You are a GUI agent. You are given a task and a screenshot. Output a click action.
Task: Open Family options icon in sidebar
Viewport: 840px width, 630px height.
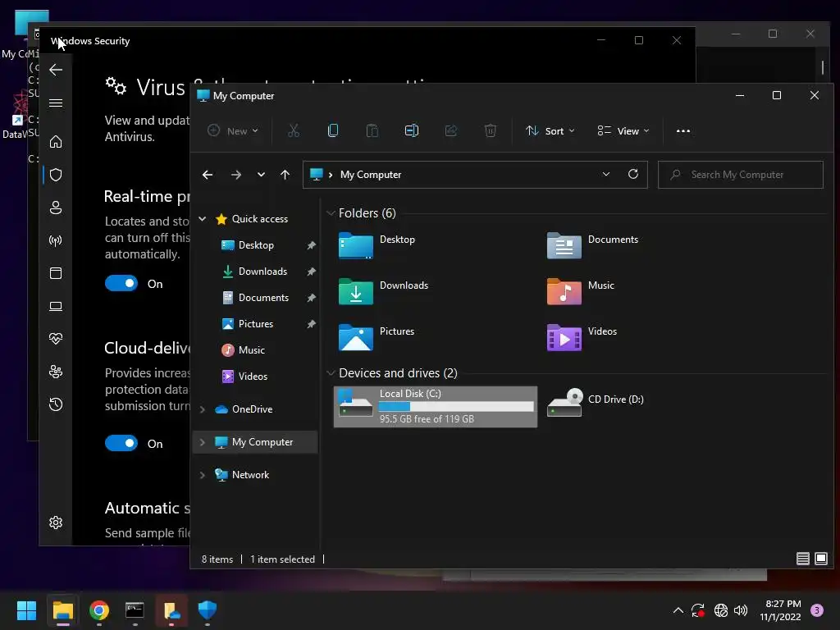[x=56, y=372]
